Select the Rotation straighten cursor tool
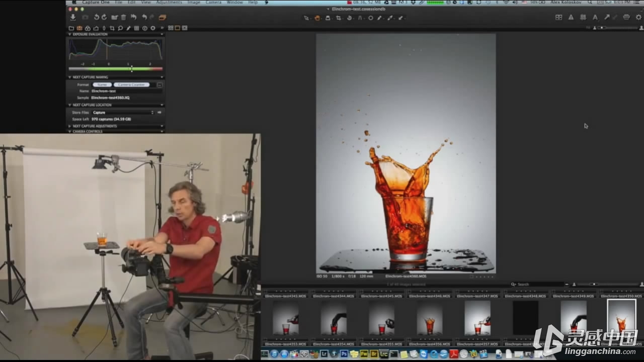The image size is (644, 362). click(x=349, y=18)
